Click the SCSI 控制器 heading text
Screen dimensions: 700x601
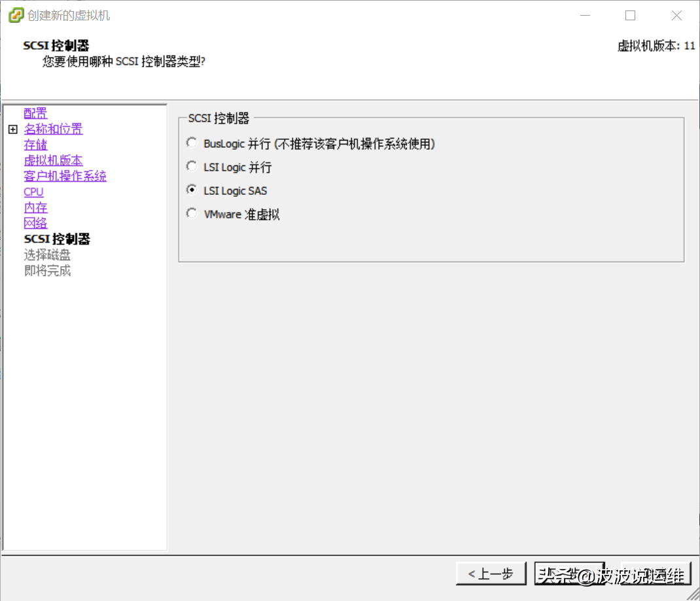[56, 46]
